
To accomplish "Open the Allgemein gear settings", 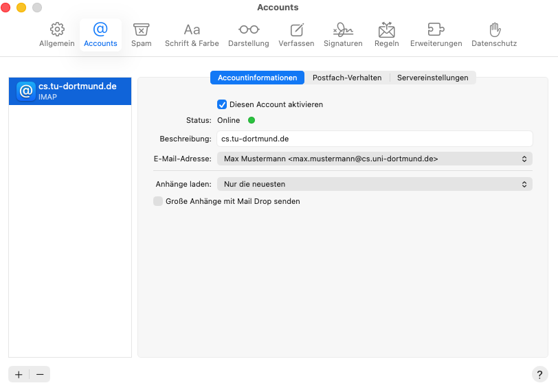I will [57, 35].
